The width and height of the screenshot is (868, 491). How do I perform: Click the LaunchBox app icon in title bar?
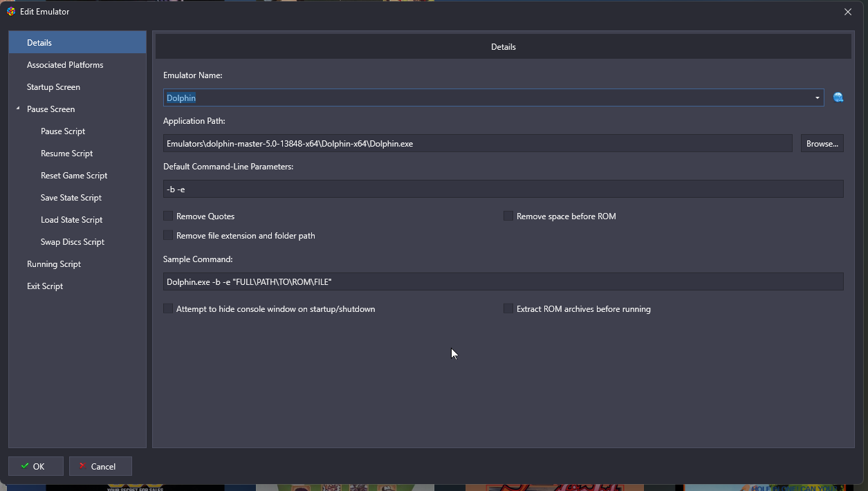10,11
